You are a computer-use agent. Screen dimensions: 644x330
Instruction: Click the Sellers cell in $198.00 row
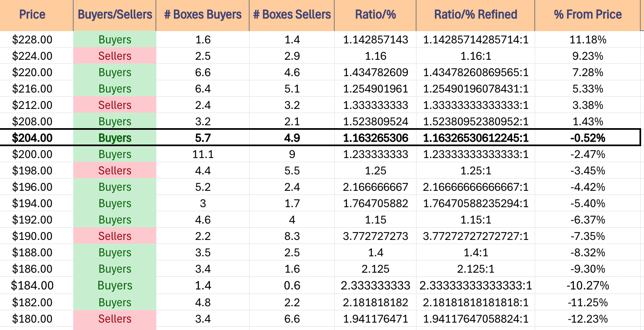pos(115,171)
